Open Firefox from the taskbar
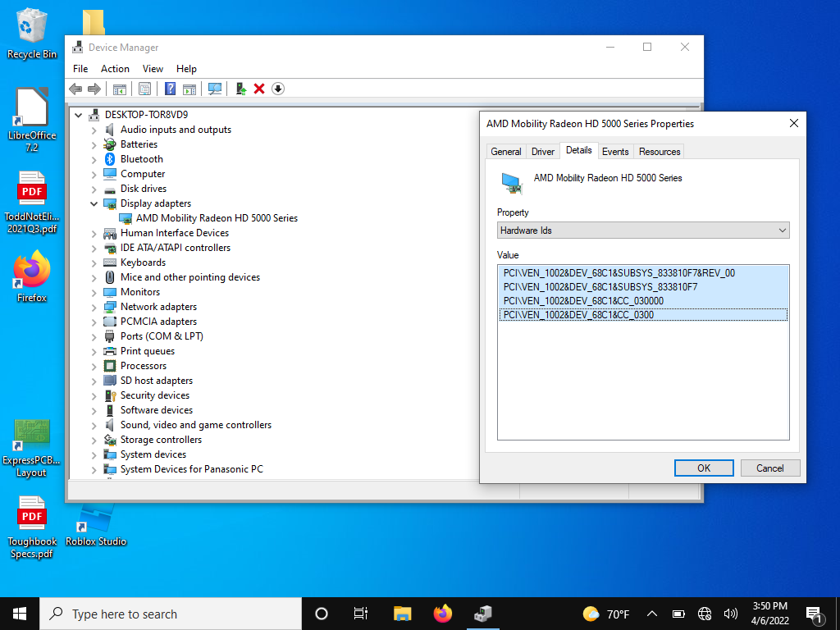Screen dimensions: 840x630 443,614
